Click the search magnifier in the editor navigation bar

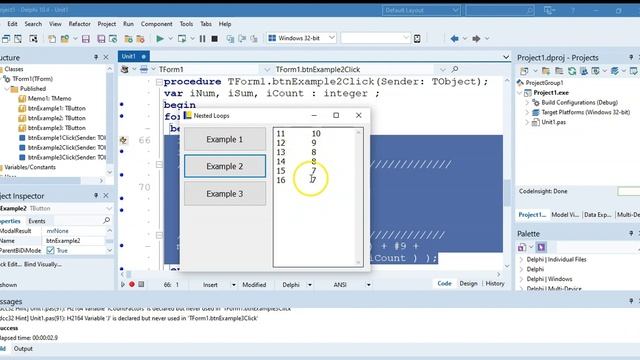click(455, 69)
